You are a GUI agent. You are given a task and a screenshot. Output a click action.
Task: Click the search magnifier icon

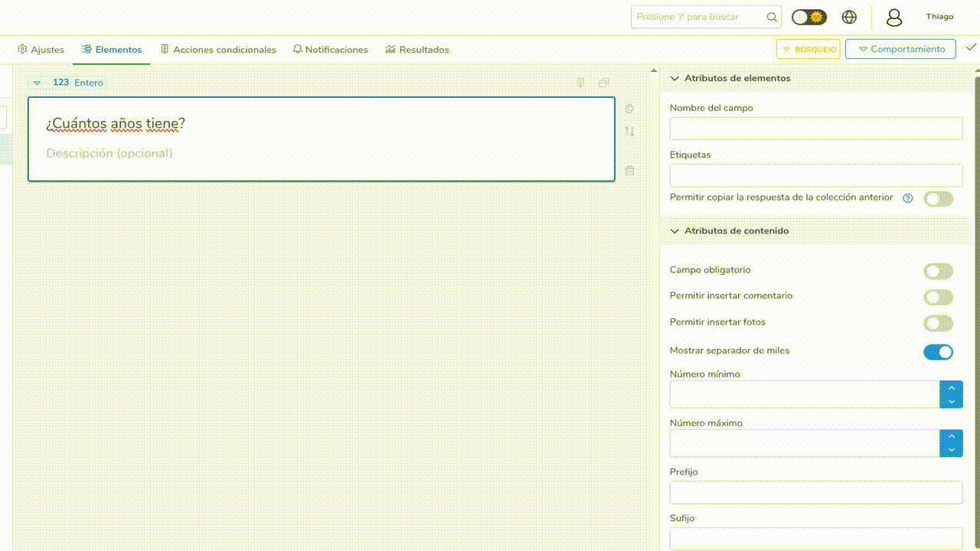click(772, 17)
